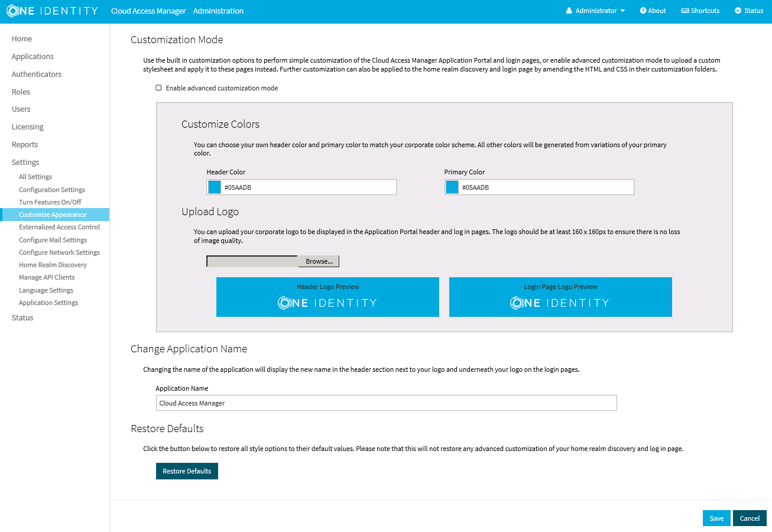
Task: Click the Login Page Logo Preview image
Action: 560,303
